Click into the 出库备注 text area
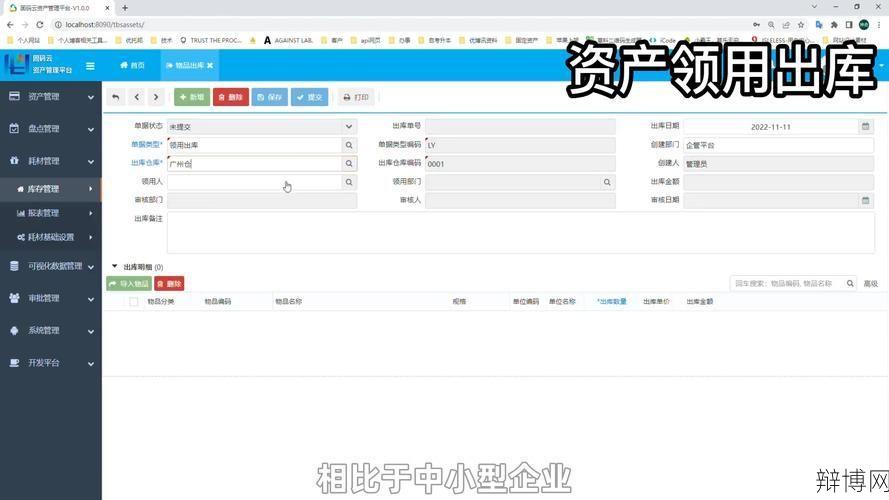Screen dimensions: 889x500 520,232
